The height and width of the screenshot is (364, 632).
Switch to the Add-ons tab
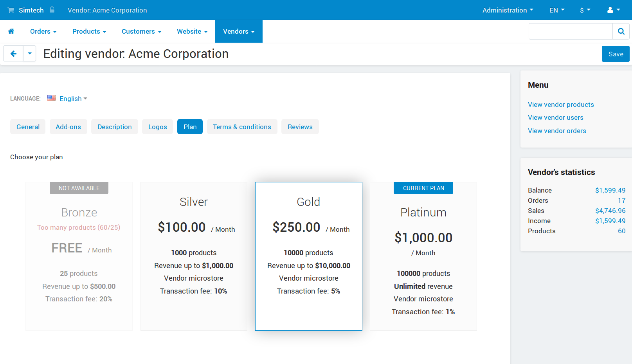68,127
